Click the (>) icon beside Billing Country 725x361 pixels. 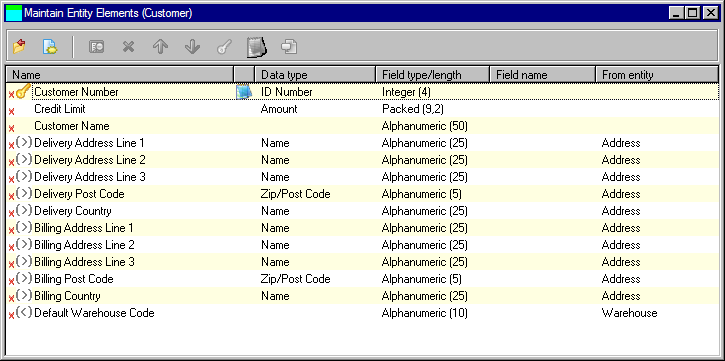click(24, 296)
